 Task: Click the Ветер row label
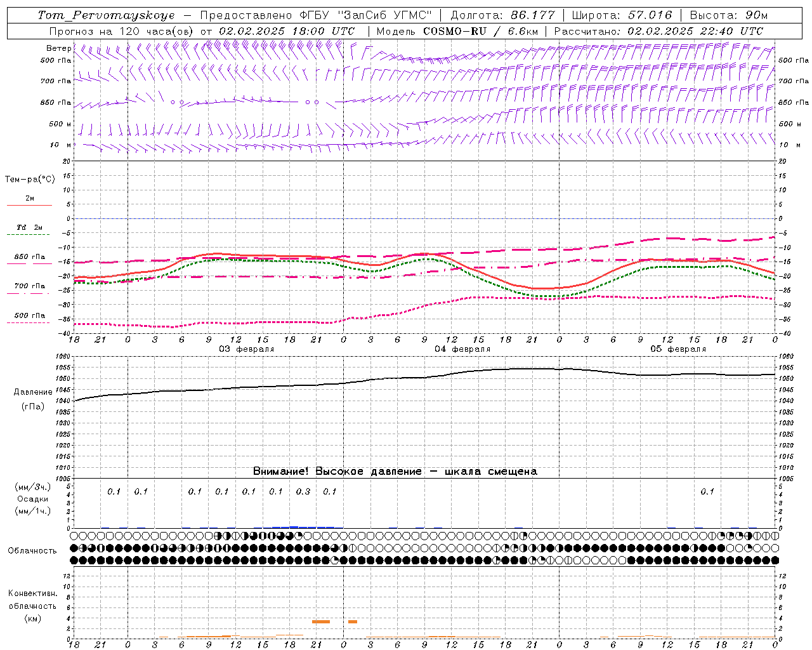[x=59, y=48]
